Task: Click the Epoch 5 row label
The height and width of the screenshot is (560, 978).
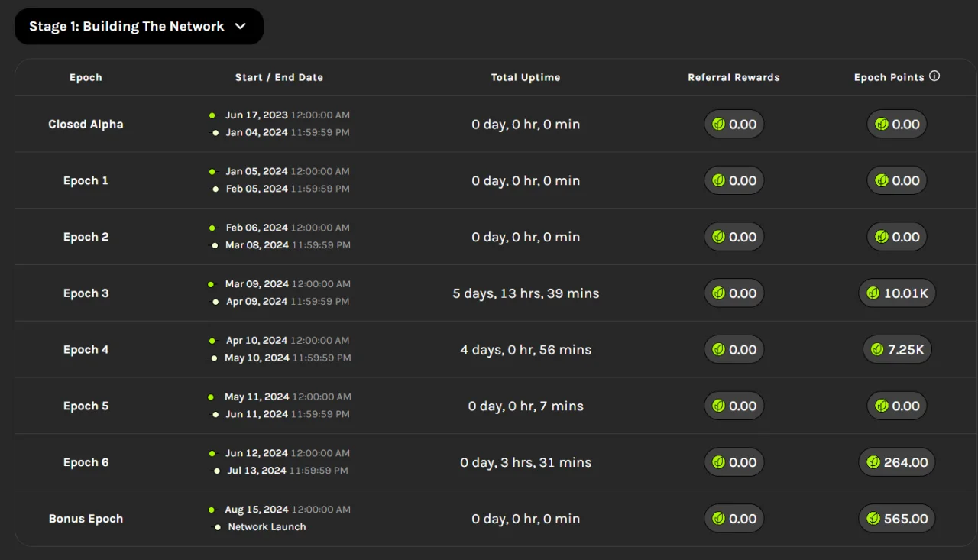Action: click(x=86, y=406)
